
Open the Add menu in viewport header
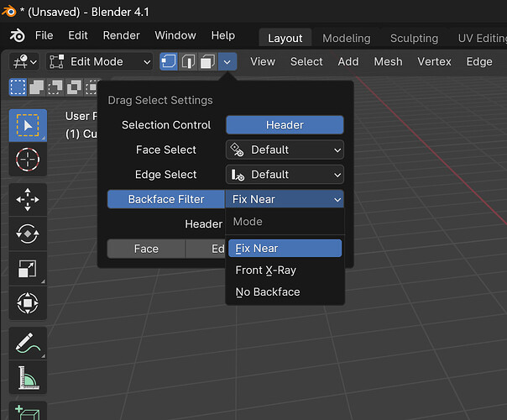[348, 61]
